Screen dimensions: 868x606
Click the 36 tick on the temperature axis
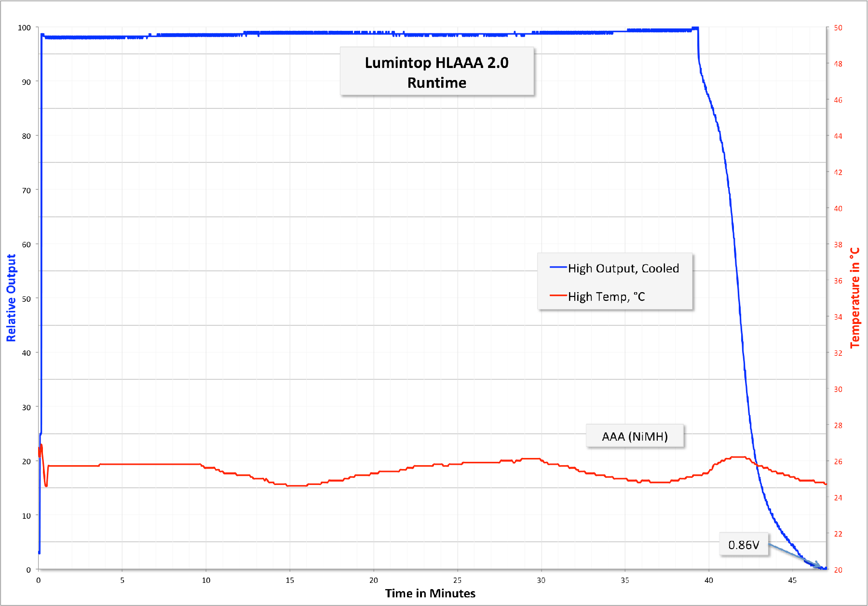(838, 281)
